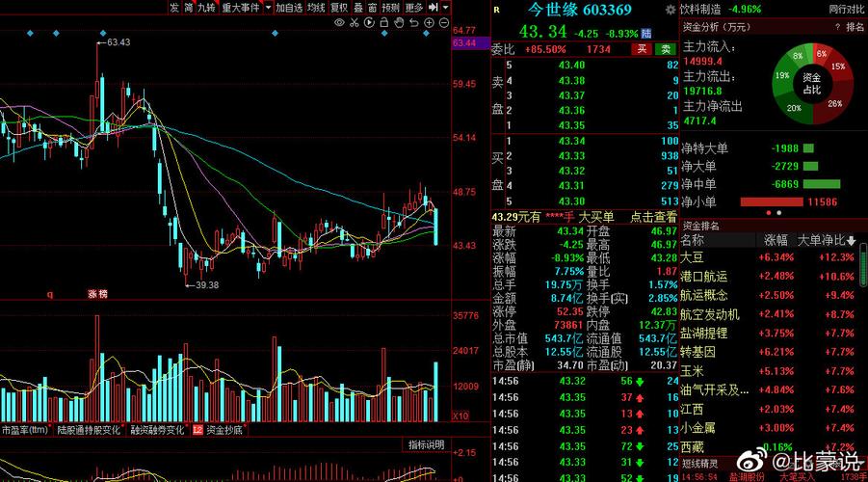Click the 资金占比 donut chart center
Viewport: 868px width, 482px height.
(x=812, y=84)
